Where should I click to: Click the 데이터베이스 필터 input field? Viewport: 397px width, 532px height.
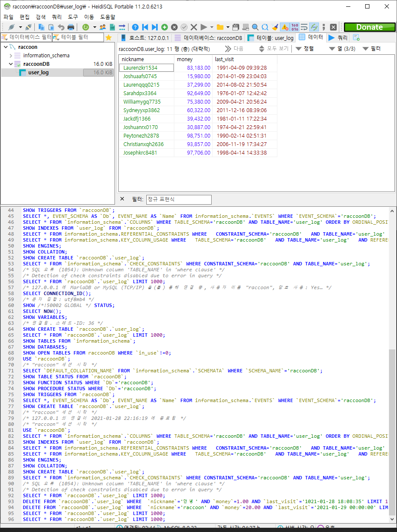(26, 37)
